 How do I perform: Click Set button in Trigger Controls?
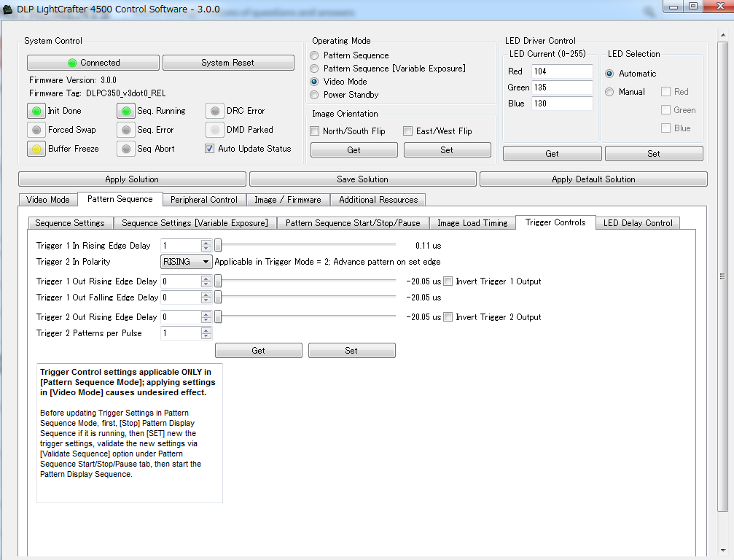[x=351, y=351]
